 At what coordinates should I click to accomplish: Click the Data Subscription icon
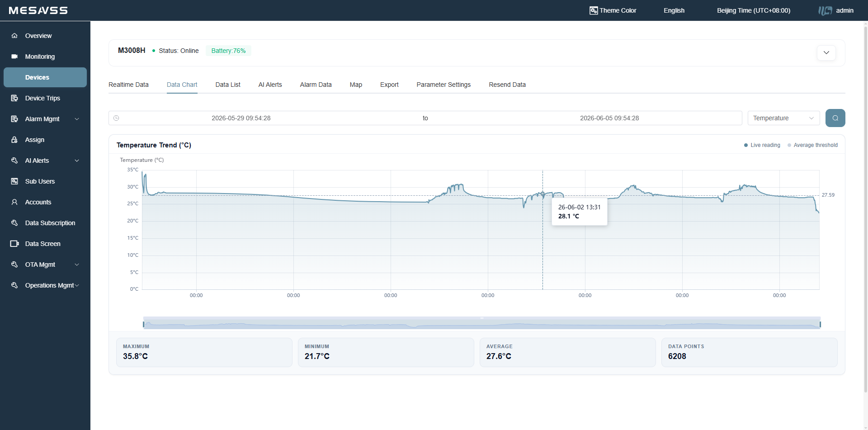(14, 223)
